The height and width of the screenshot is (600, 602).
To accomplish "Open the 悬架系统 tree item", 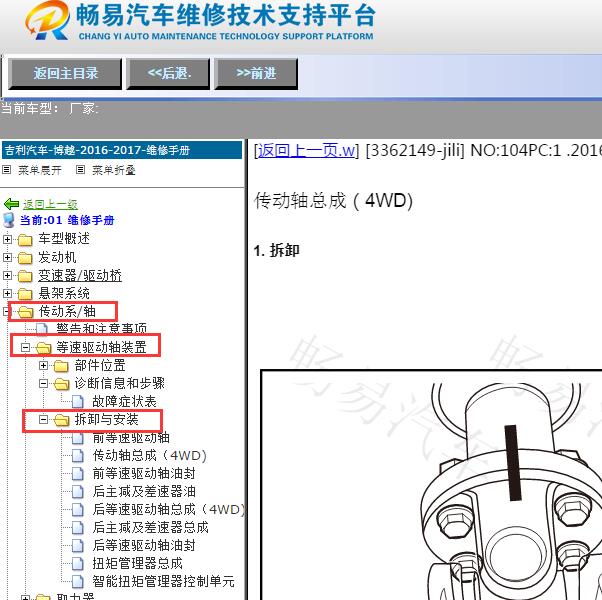I will [x=64, y=293].
